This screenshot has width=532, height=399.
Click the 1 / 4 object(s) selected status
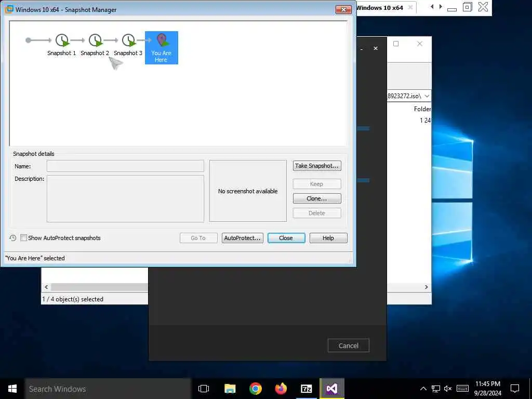click(x=73, y=299)
